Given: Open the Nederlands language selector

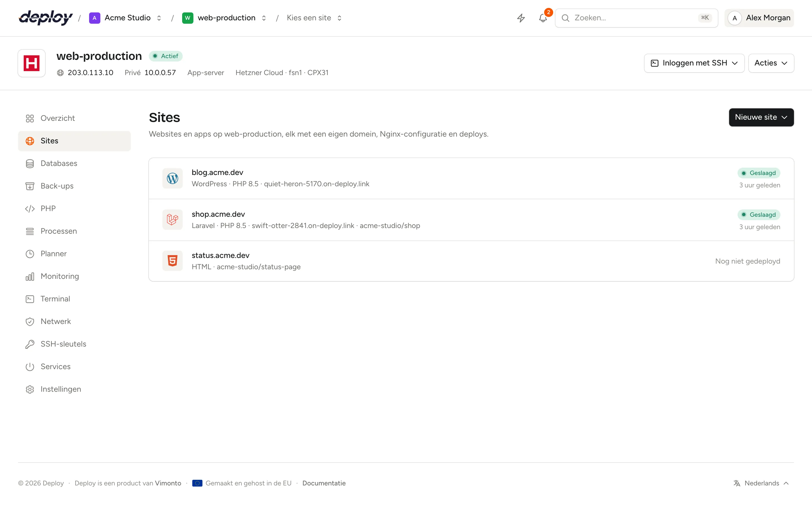Looking at the screenshot, I should pos(761,483).
